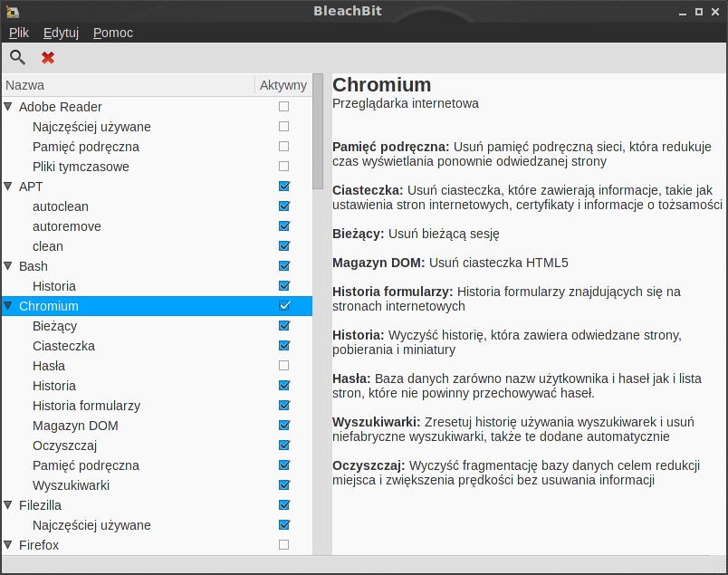
Task: Collapse the Chromium tree node
Action: [8, 306]
